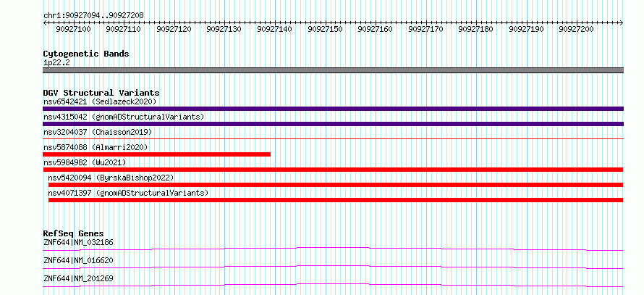
Task: Select the 1p22.2 band label
Action: tap(56, 63)
